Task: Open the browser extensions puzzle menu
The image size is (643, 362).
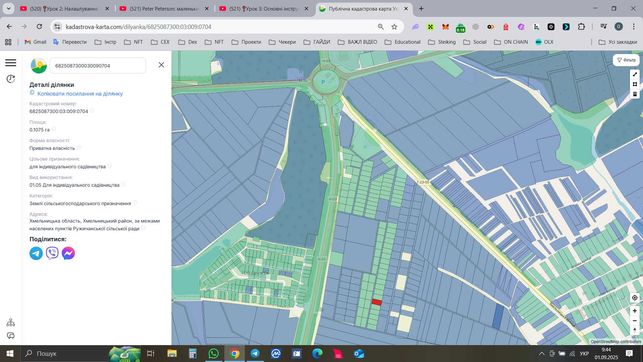Action: click(581, 27)
